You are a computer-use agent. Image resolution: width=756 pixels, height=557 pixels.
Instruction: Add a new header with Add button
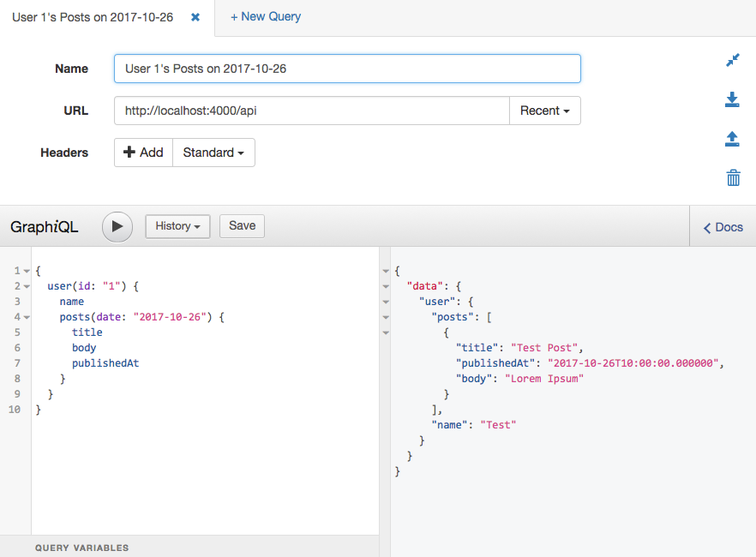(143, 153)
